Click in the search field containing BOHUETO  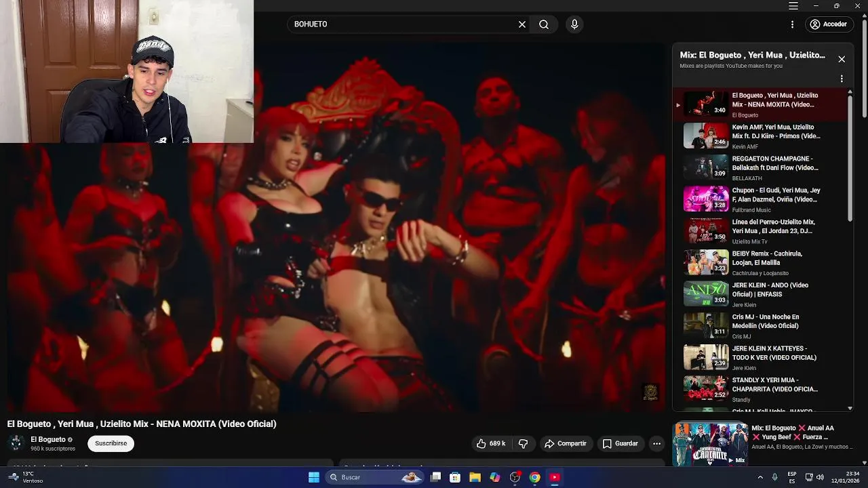tap(403, 24)
